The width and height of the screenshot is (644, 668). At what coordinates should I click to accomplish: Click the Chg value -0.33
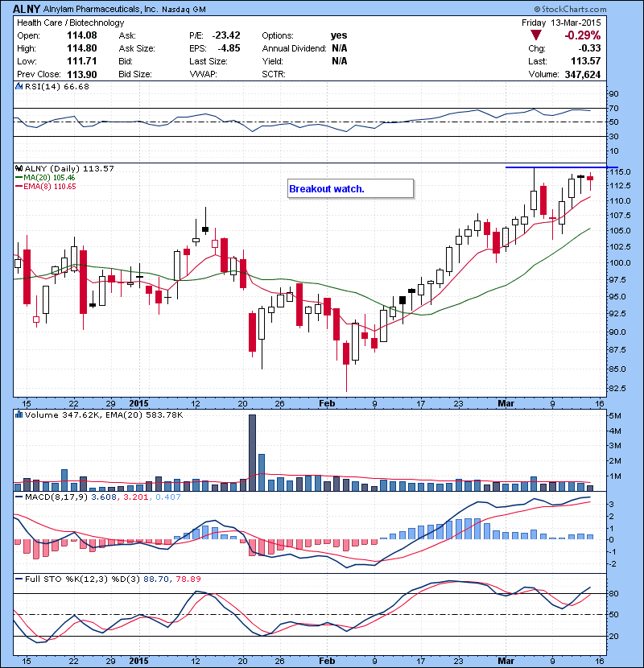coord(589,48)
